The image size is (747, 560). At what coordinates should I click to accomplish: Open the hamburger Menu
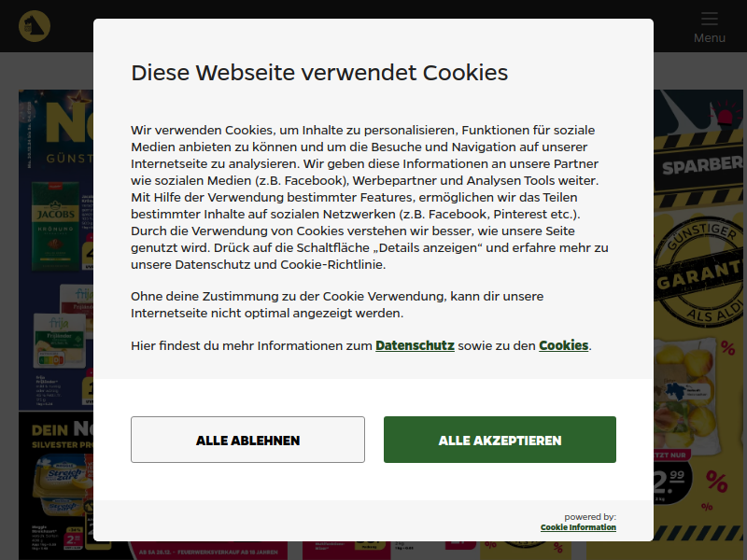pos(710,28)
